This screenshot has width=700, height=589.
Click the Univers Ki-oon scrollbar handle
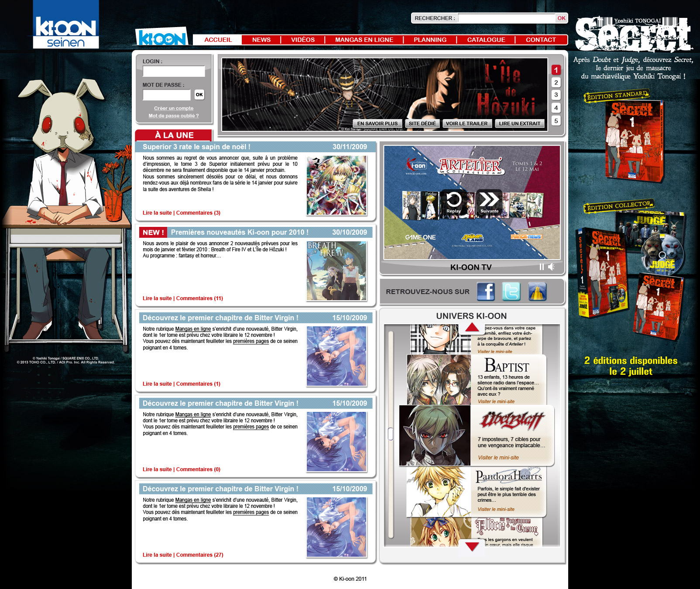[x=391, y=434]
